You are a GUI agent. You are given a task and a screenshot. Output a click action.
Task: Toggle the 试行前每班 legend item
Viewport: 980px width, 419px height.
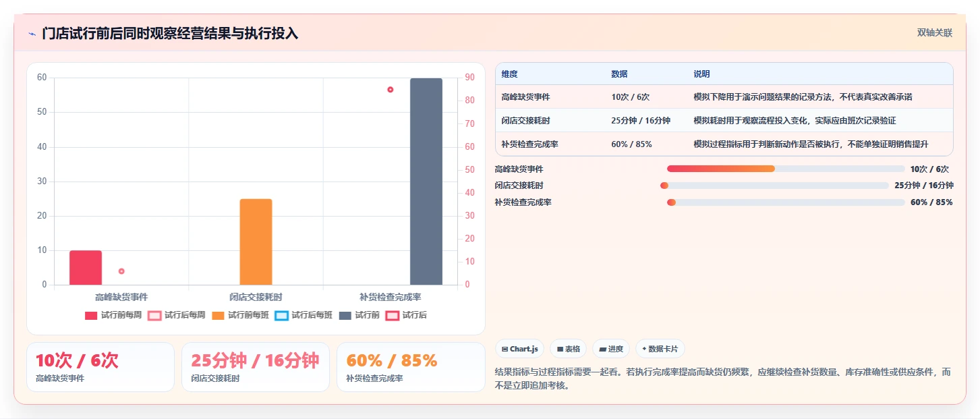point(240,315)
